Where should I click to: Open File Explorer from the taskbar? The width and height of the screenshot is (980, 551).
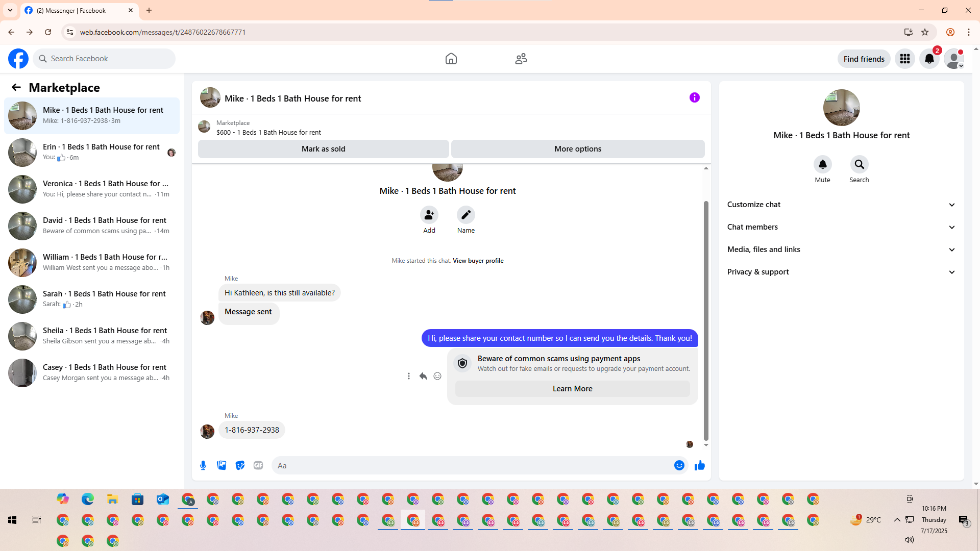(x=112, y=499)
